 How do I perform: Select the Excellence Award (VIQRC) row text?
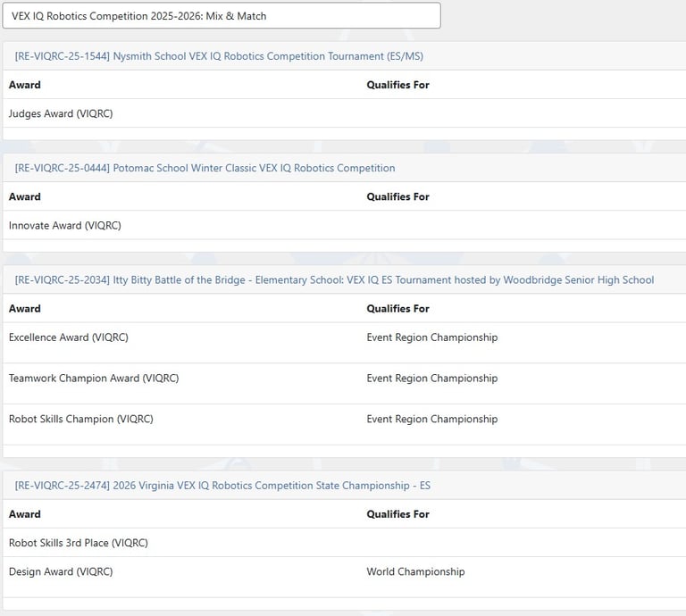[x=68, y=337]
